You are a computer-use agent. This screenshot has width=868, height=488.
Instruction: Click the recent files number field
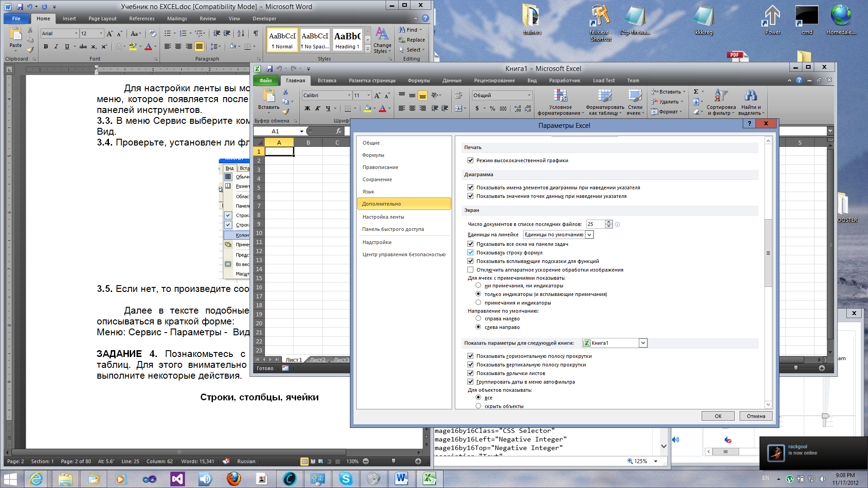point(595,224)
